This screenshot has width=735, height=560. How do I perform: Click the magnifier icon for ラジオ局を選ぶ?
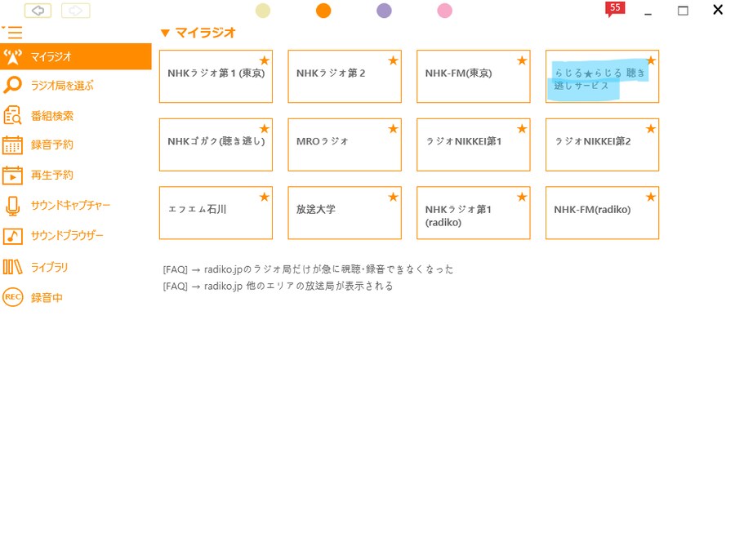[12, 85]
